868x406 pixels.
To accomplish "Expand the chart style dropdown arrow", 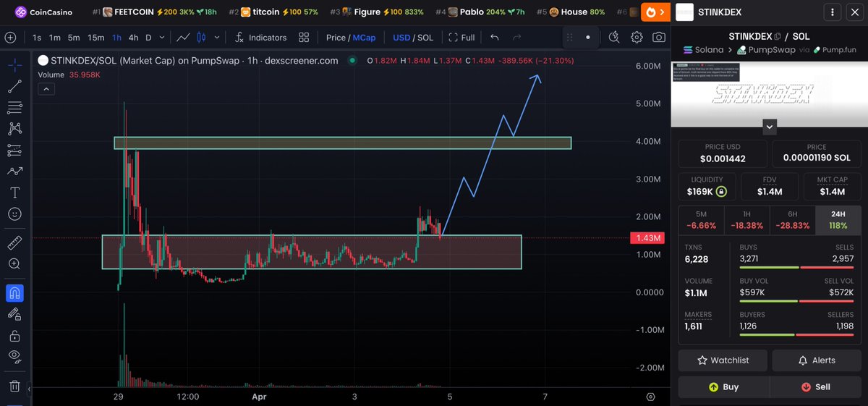I will (216, 38).
